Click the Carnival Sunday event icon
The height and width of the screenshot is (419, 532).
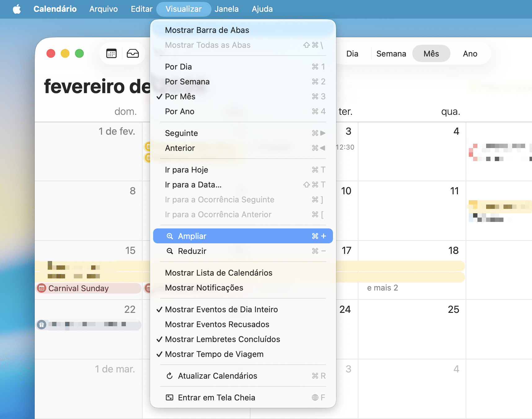click(42, 288)
